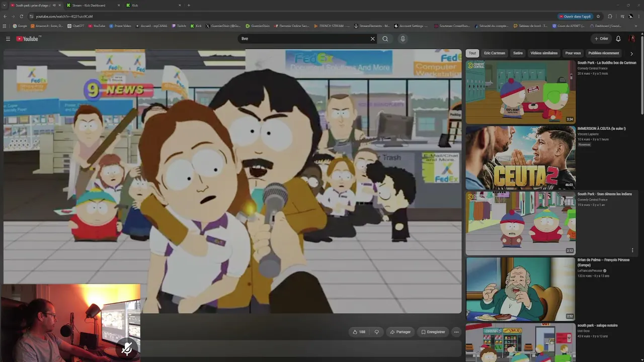Go to the YouTube home logo
The image size is (644, 362).
(28, 39)
